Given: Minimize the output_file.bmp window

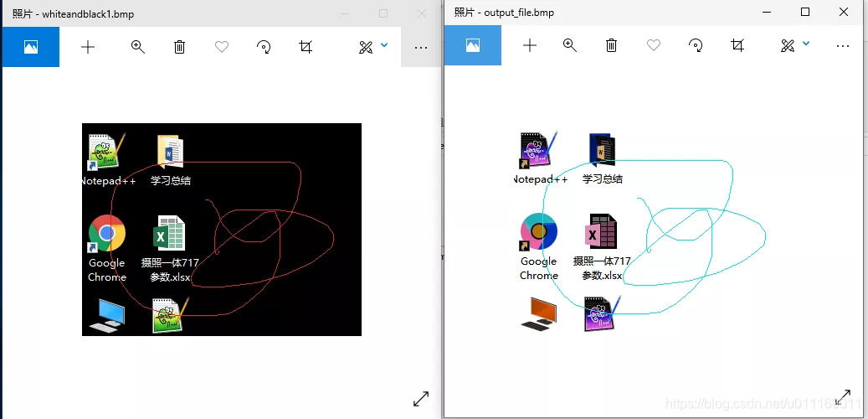Looking at the screenshot, I should tap(767, 13).
